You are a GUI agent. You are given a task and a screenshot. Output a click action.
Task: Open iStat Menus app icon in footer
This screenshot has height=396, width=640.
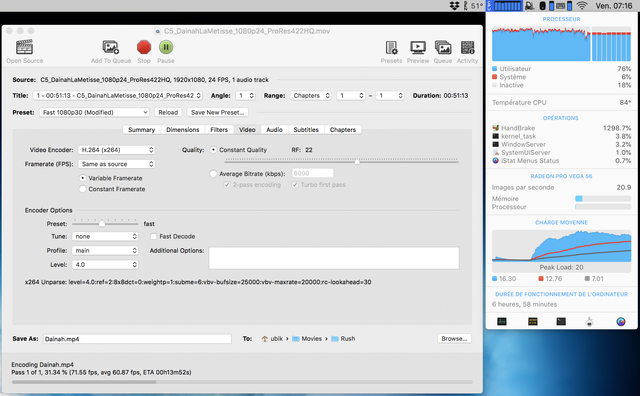(x=621, y=321)
